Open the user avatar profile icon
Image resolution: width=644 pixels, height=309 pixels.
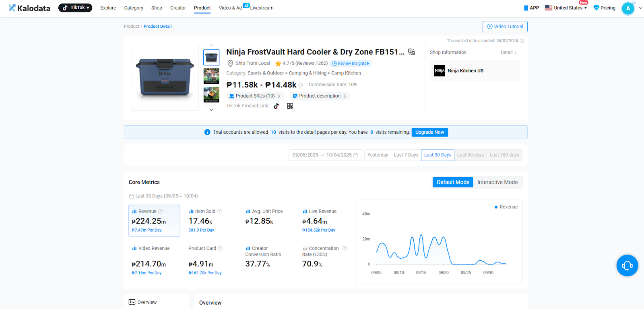[628, 8]
